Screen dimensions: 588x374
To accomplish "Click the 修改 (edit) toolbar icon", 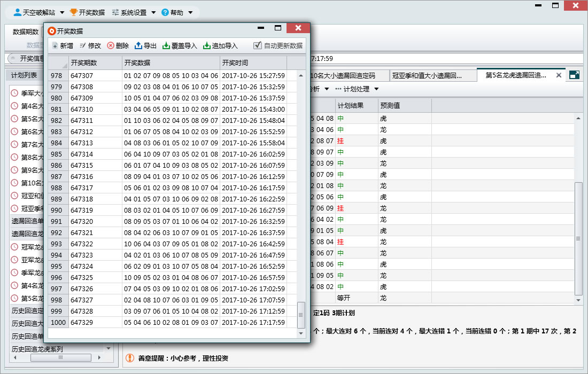I will (x=83, y=46).
